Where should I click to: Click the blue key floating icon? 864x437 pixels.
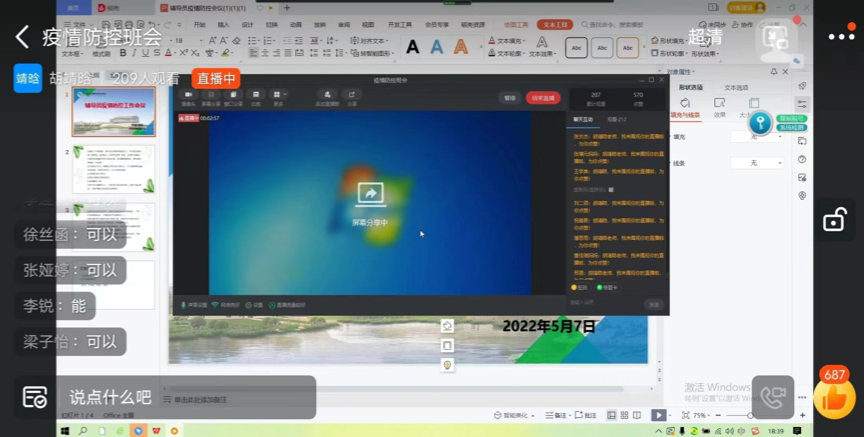(x=760, y=122)
